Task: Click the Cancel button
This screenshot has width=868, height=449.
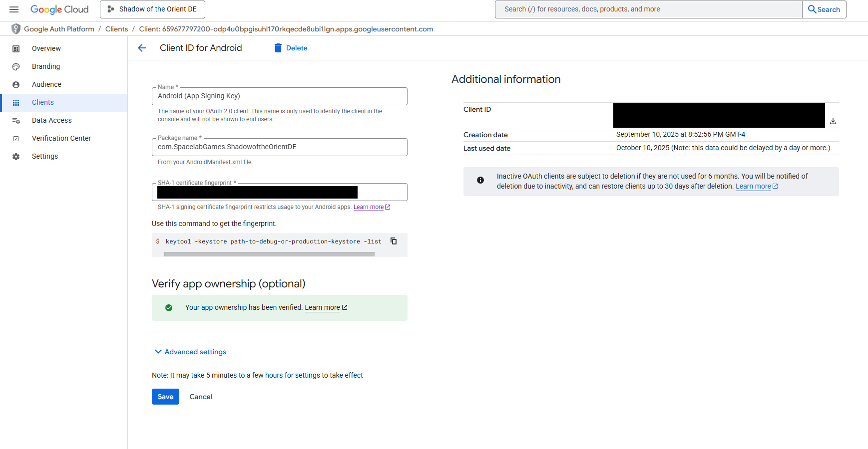Action: pos(201,397)
